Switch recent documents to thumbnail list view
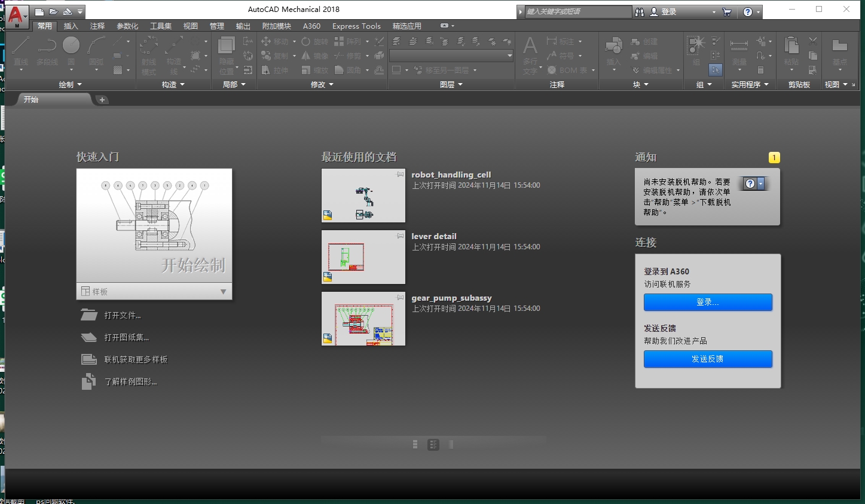865x504 pixels. [x=433, y=444]
